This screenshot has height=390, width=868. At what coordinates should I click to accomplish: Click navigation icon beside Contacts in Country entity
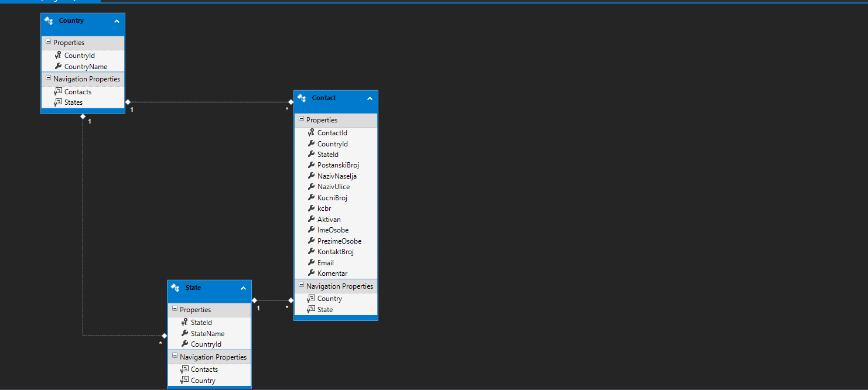pos(58,91)
